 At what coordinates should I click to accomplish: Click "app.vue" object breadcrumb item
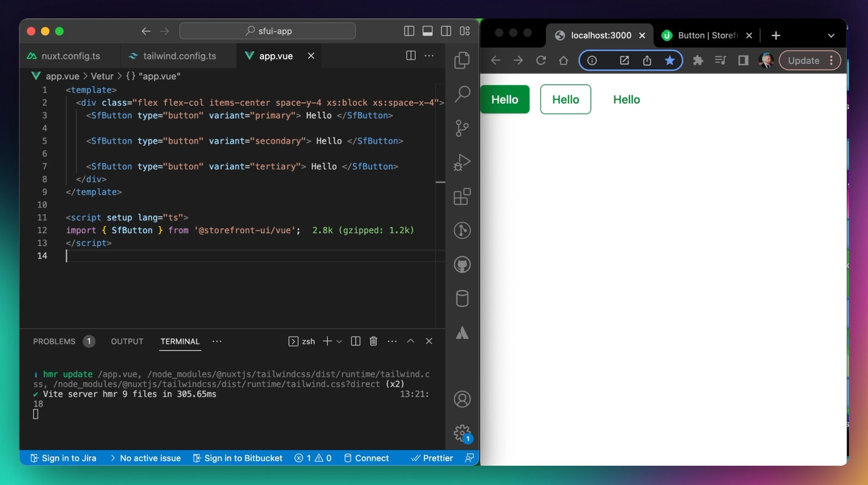[x=153, y=76]
